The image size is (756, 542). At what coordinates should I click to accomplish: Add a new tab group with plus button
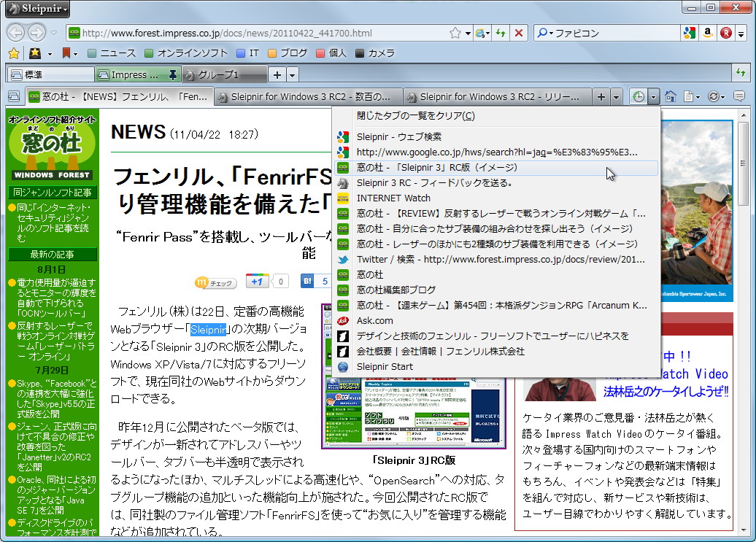click(x=277, y=74)
